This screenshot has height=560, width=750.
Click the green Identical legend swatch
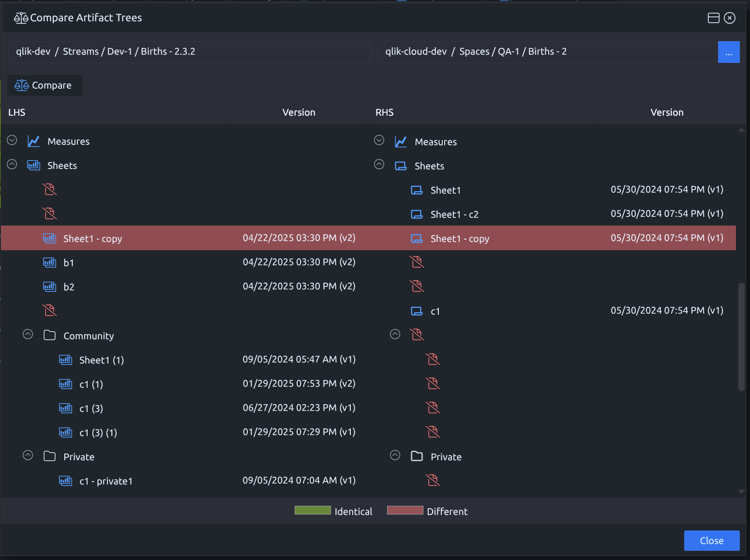(x=312, y=510)
